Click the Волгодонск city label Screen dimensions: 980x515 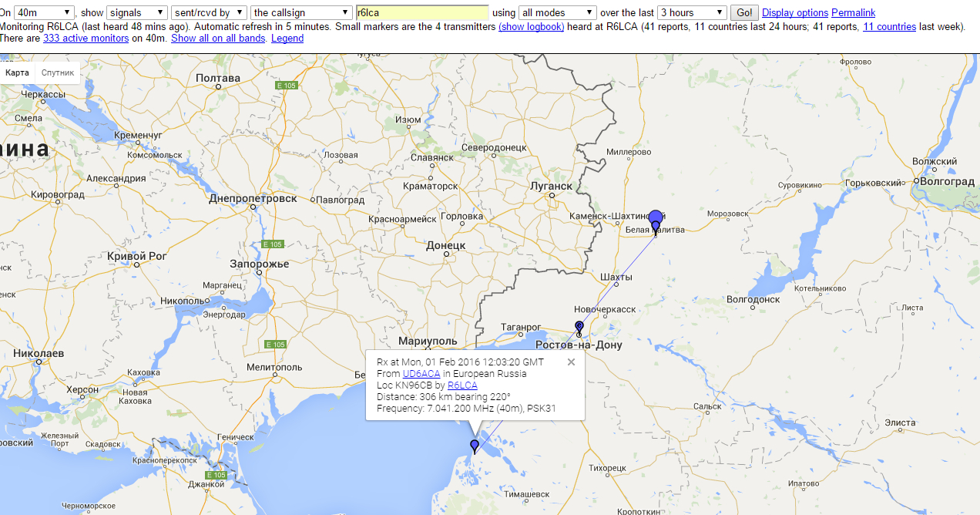[x=753, y=300]
